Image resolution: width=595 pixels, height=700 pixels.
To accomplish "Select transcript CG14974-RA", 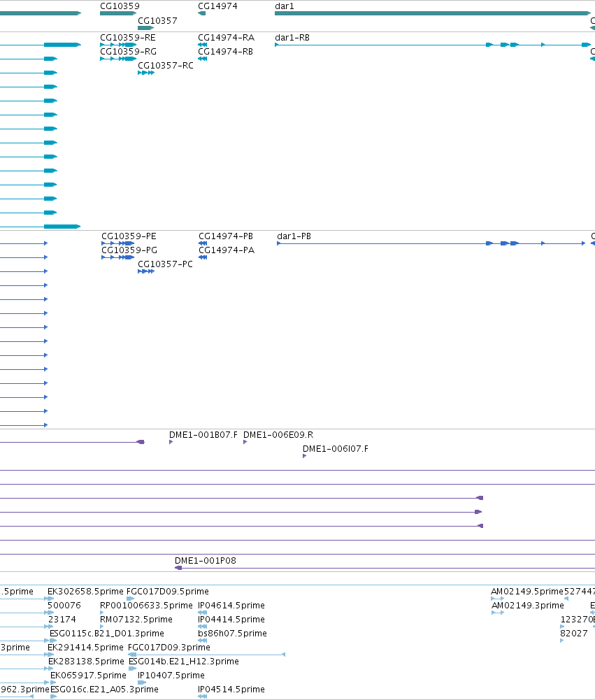I will [202, 45].
